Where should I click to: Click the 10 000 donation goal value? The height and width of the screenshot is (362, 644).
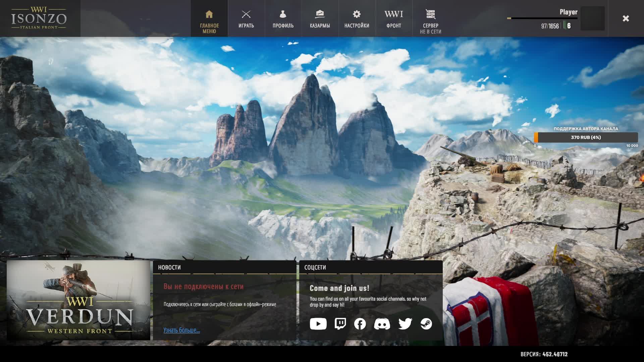(632, 146)
